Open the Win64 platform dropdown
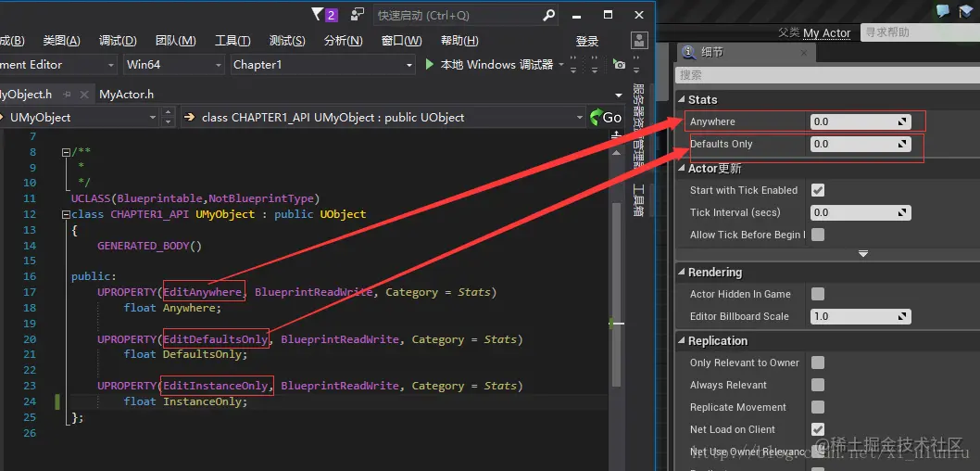Screen dimensions: 980x471 [x=172, y=64]
